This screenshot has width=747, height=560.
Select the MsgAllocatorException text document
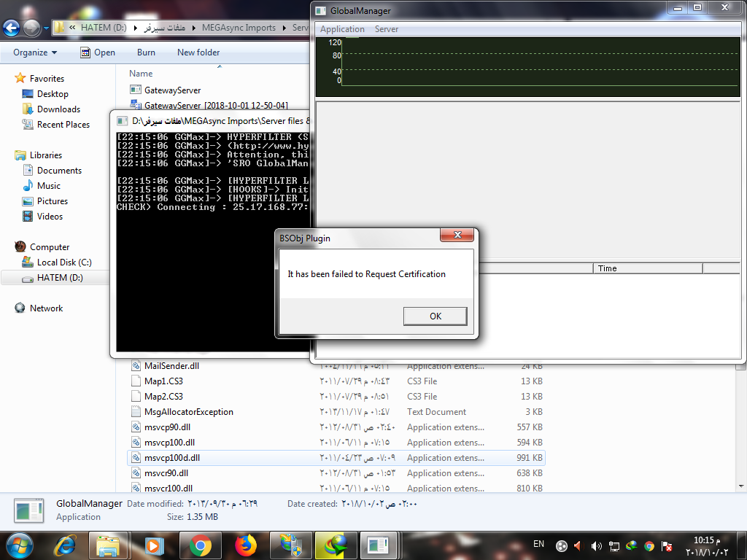tap(189, 412)
